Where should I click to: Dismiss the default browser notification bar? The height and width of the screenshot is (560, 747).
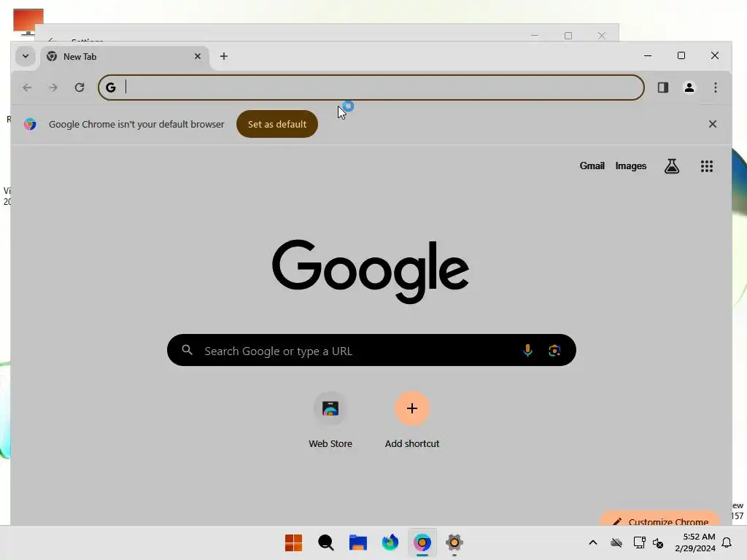click(713, 124)
